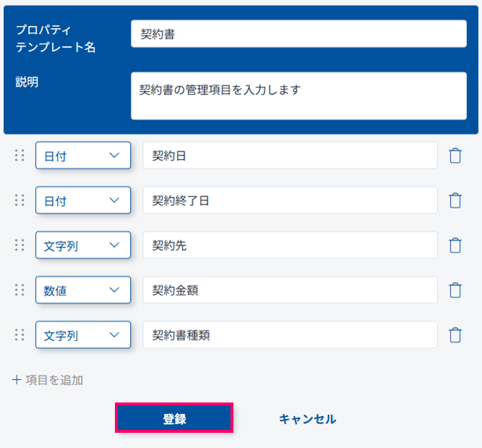Click 項目を追加 to add an item
Viewport: 482px width, 448px height.
(48, 379)
